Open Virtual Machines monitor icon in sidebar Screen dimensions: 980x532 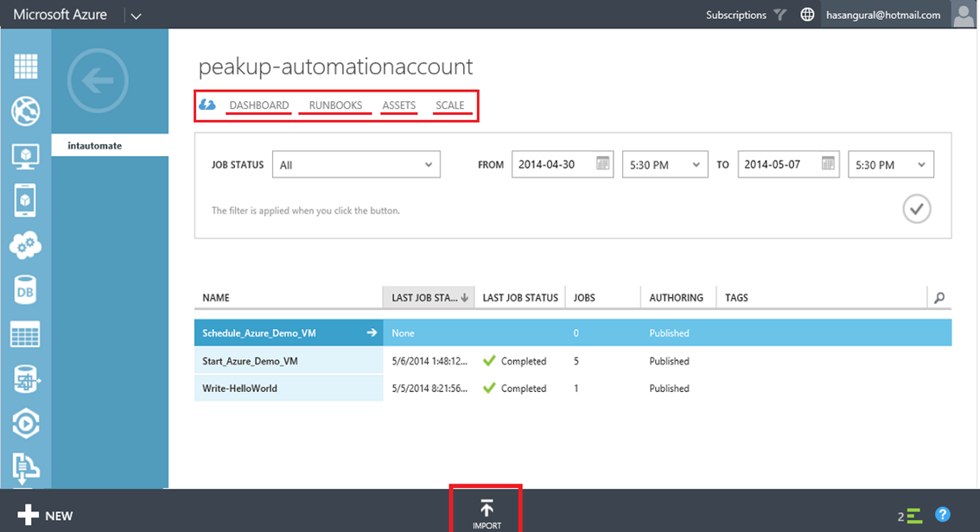click(26, 156)
